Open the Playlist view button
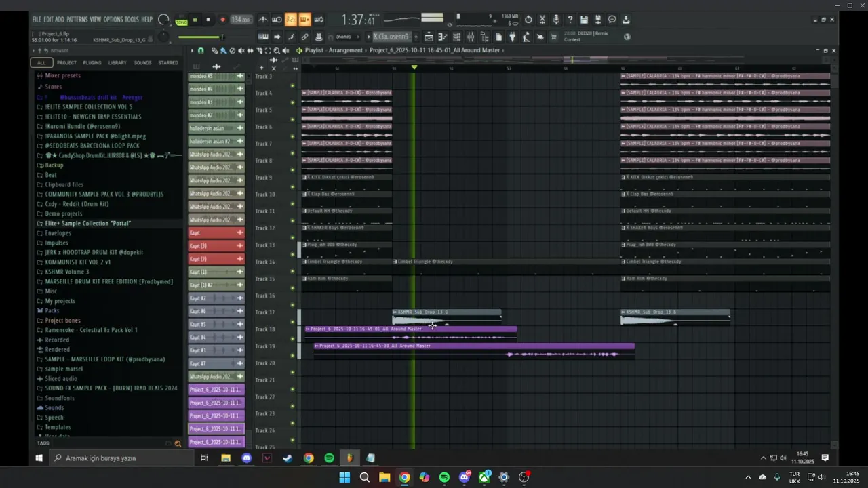The width and height of the screenshot is (868, 488). coord(429,37)
